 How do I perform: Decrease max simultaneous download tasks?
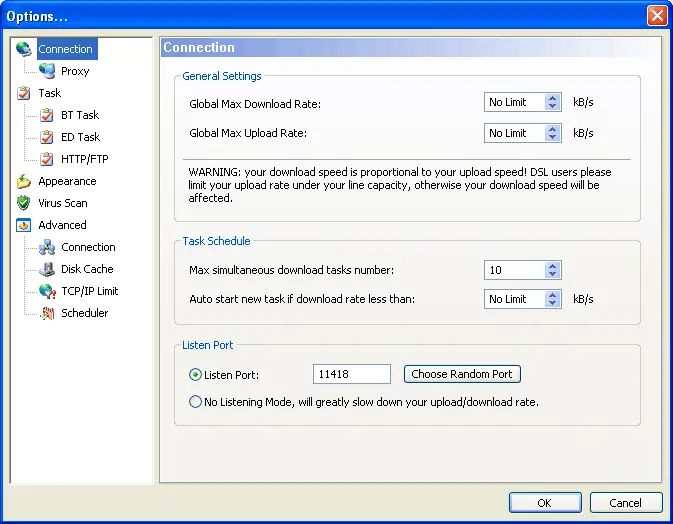(x=552, y=274)
